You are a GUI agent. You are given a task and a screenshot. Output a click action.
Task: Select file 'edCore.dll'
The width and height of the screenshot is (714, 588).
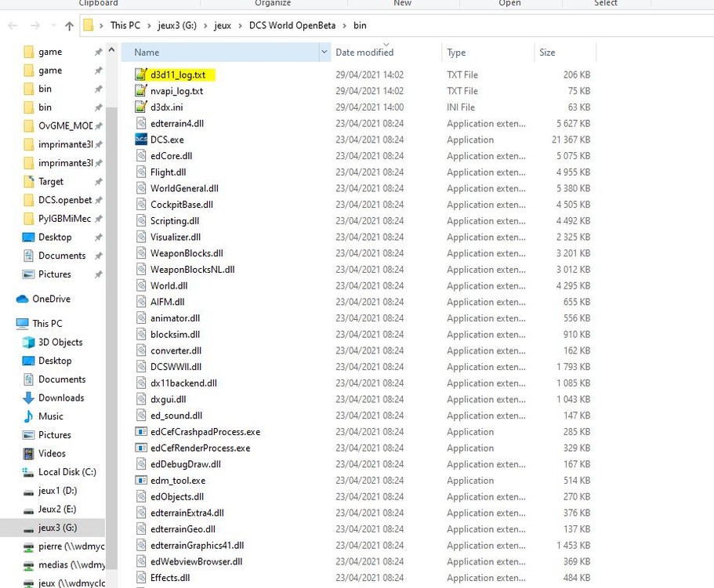click(171, 156)
